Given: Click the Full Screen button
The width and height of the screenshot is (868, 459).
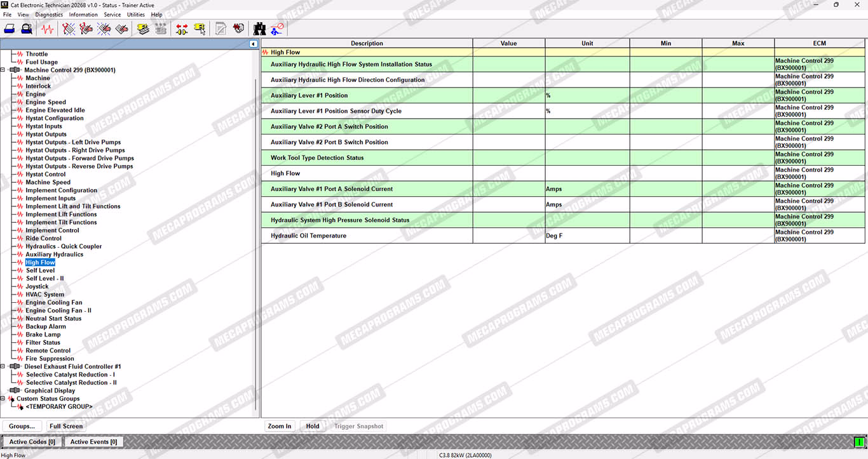Looking at the screenshot, I should pos(66,427).
